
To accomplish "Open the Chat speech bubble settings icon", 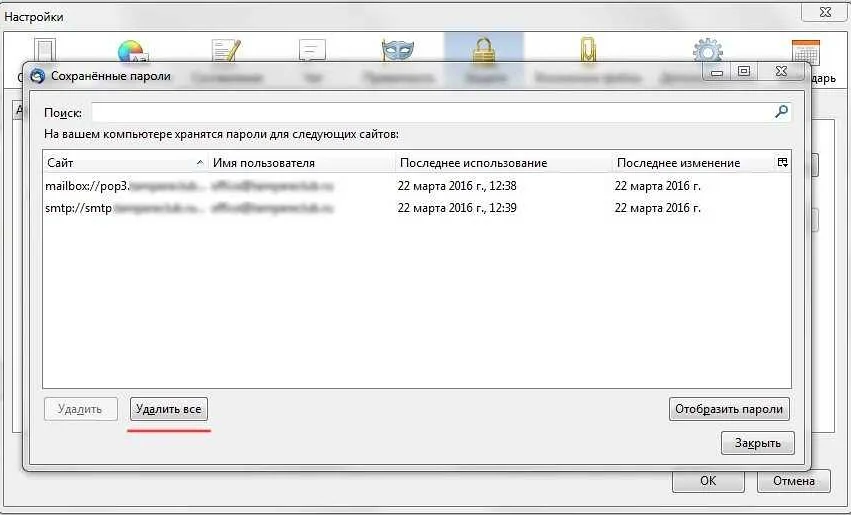I will (x=313, y=50).
